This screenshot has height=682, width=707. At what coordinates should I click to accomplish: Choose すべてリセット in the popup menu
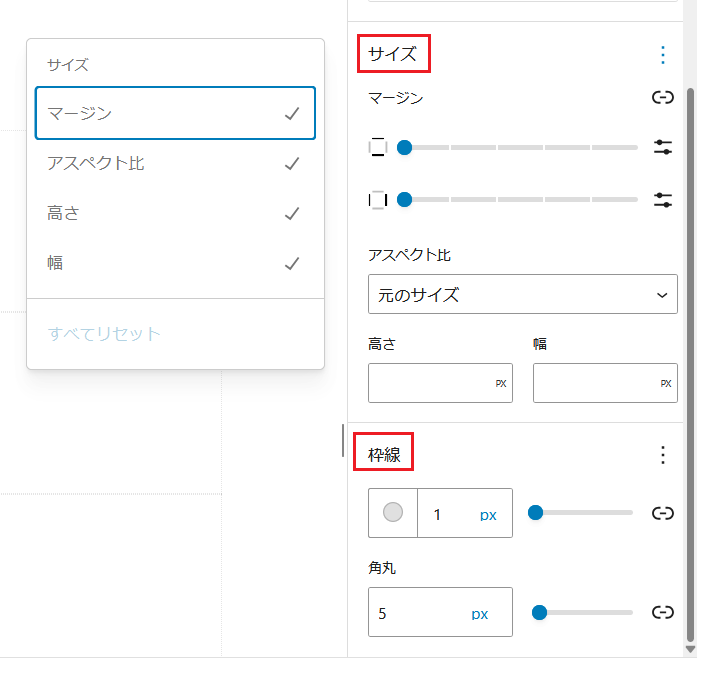(105, 333)
